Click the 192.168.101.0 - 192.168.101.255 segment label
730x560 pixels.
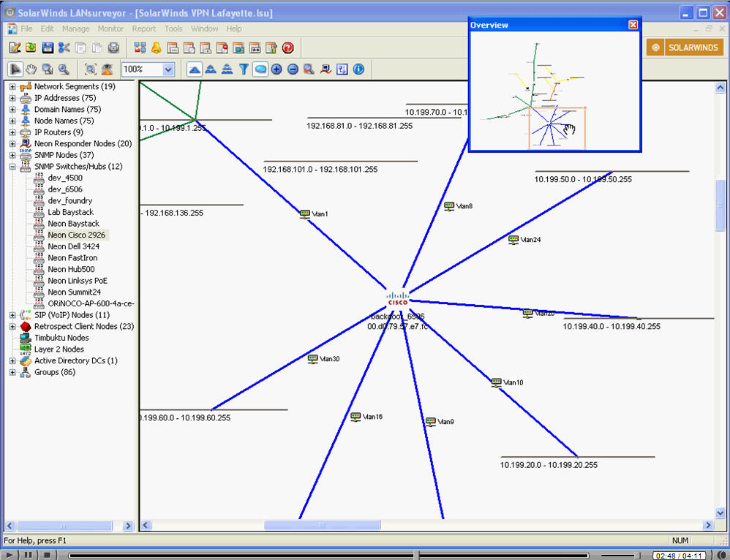click(x=320, y=170)
